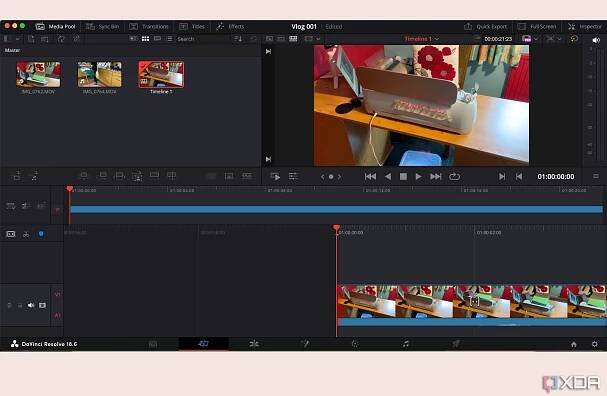Click the Quick Export button
The width and height of the screenshot is (607, 396).
tap(485, 27)
